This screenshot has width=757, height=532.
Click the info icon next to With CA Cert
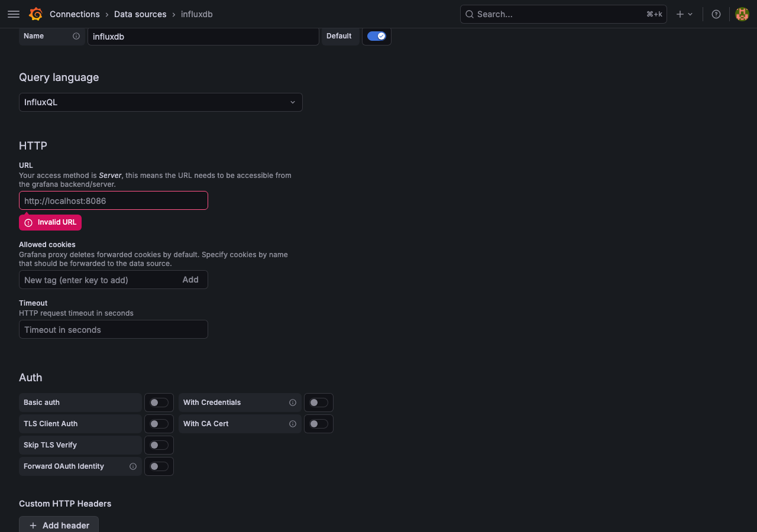click(x=293, y=424)
